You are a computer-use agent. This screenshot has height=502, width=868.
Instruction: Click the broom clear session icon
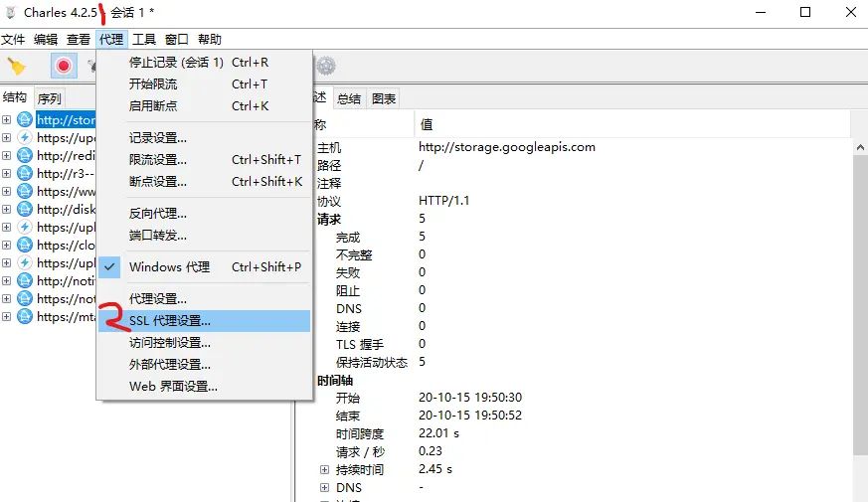point(17,67)
